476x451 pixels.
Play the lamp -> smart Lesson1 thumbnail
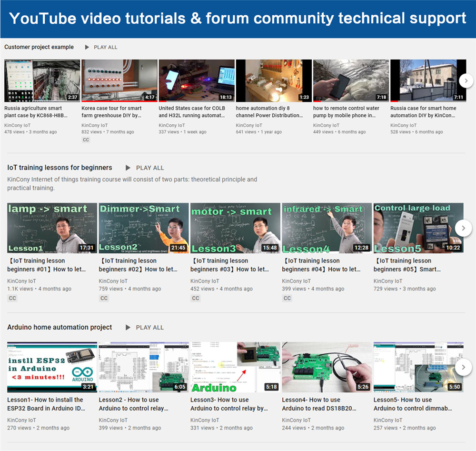(x=52, y=228)
